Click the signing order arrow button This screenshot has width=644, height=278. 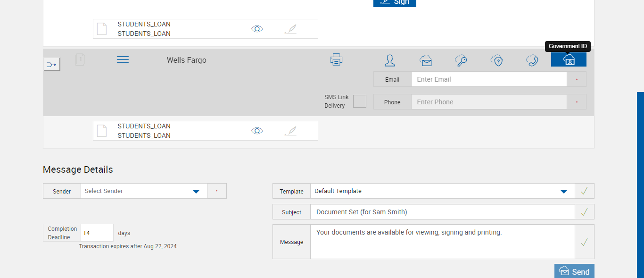(x=52, y=64)
